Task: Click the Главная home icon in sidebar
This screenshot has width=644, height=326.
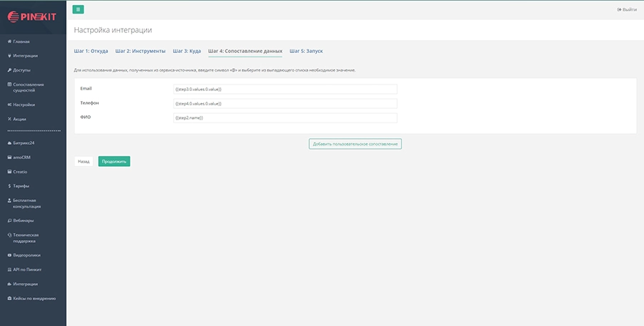Action: tap(9, 42)
